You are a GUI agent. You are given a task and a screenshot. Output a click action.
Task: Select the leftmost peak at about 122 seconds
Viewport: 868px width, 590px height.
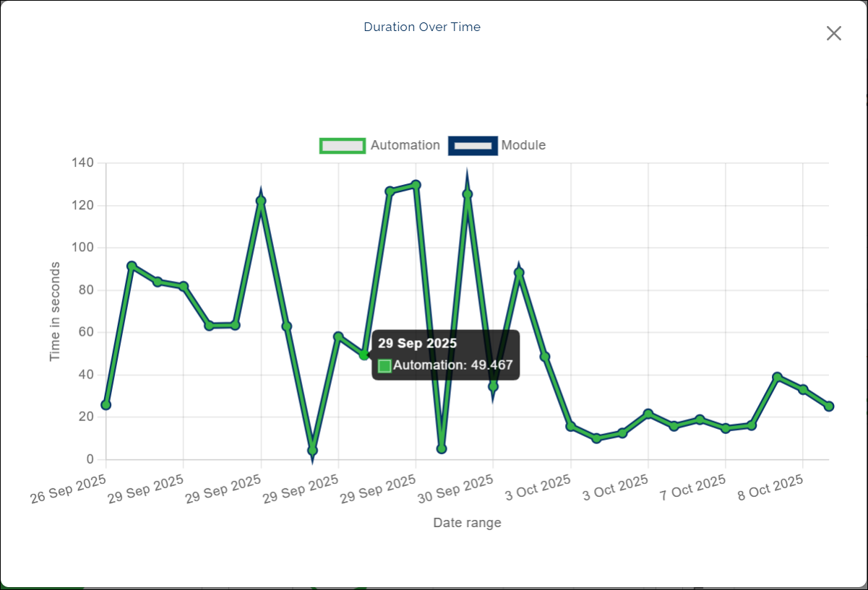click(x=261, y=201)
